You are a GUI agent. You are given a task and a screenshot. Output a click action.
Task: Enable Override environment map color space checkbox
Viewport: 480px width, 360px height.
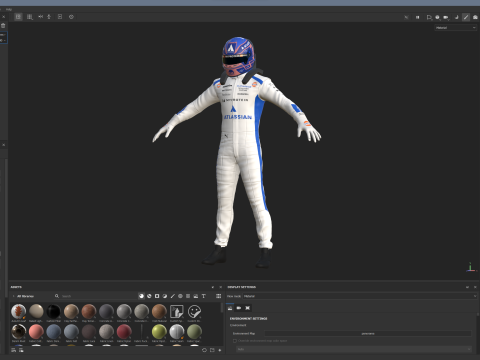coord(235,341)
